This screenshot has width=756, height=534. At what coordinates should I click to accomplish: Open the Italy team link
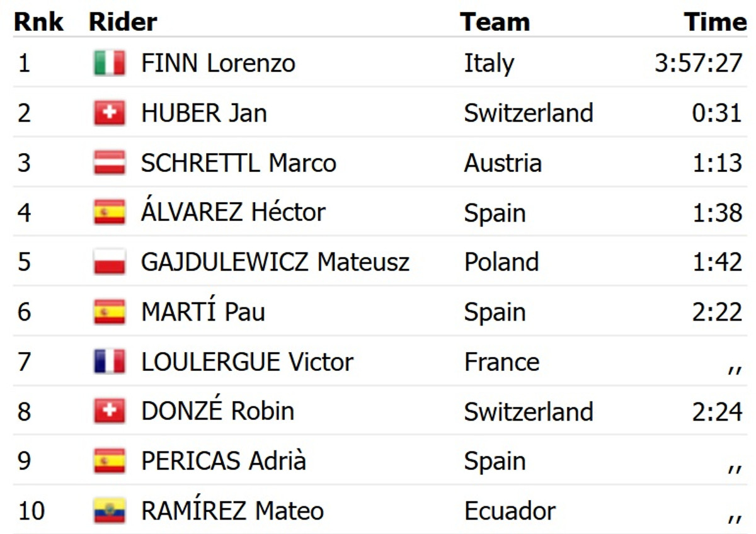pyautogui.click(x=489, y=64)
